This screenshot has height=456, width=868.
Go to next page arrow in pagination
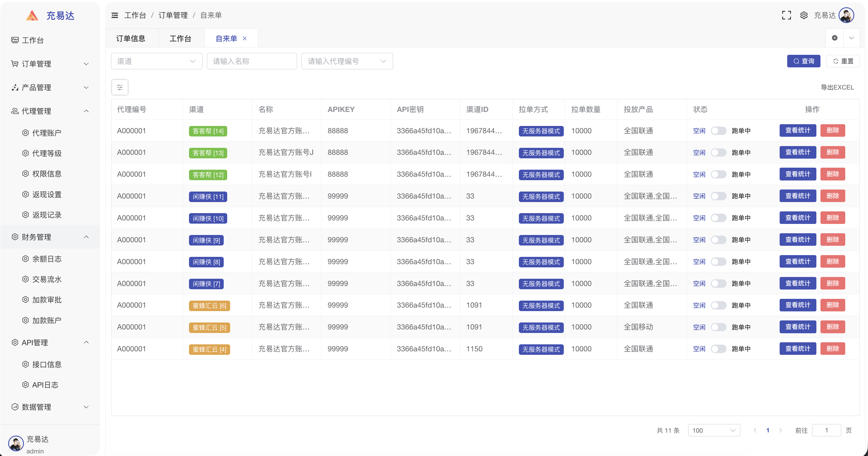(x=780, y=430)
